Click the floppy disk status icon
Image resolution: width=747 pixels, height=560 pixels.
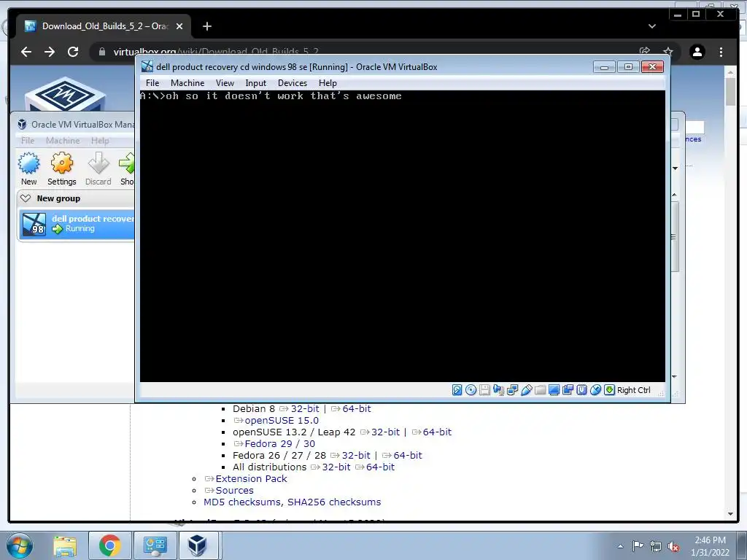484,390
